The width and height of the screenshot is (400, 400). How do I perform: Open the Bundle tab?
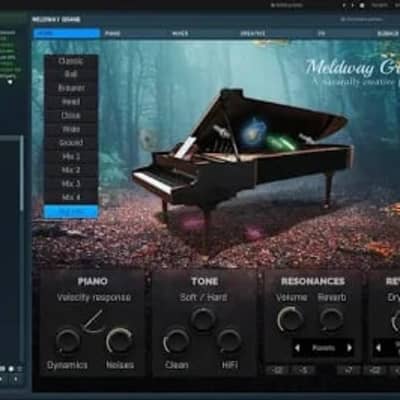[x=388, y=34]
